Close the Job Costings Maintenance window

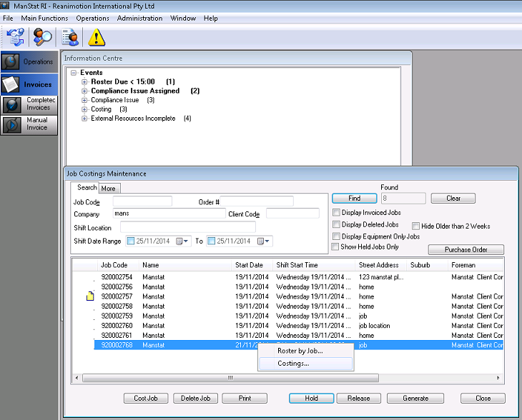point(483,398)
